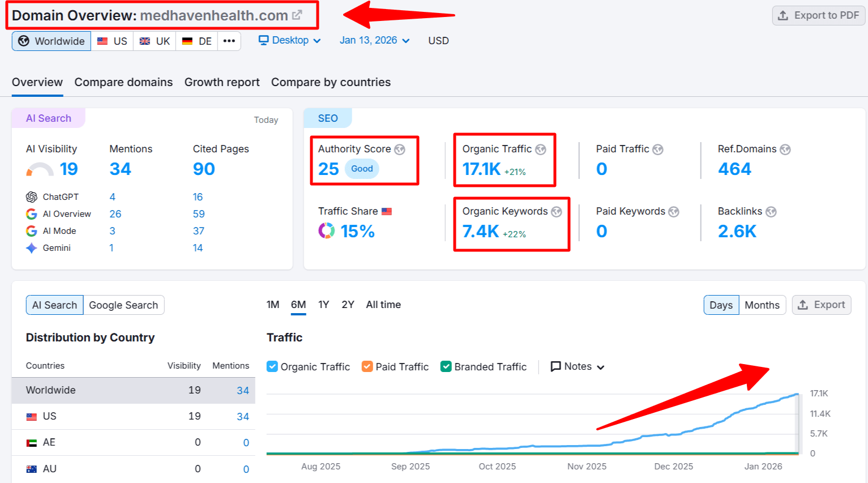Switch to the Growth report tab
The width and height of the screenshot is (868, 483).
[x=222, y=82]
